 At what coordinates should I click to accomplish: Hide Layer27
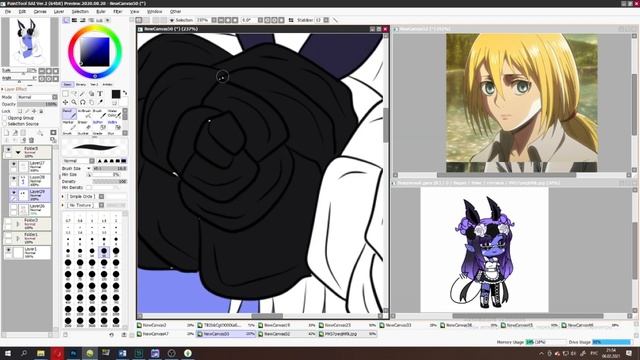tap(14, 164)
